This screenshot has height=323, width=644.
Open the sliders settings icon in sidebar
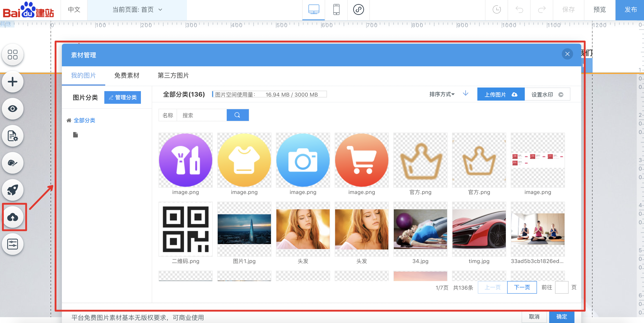tap(12, 244)
